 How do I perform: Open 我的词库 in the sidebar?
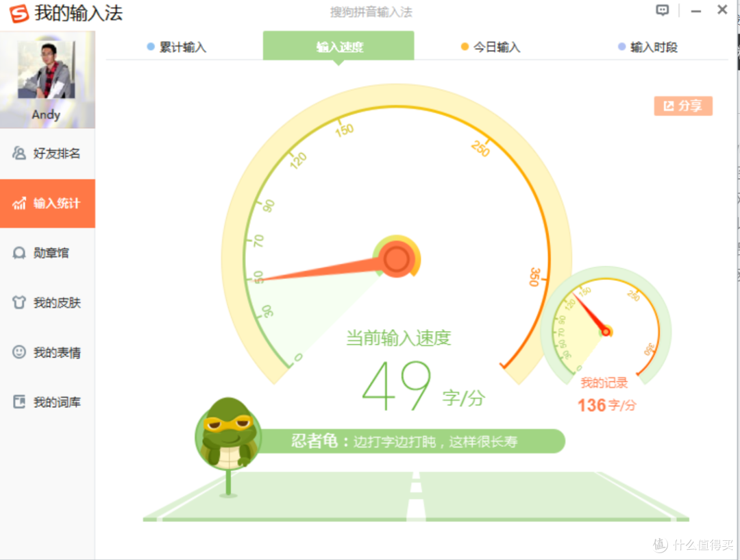pos(47,402)
